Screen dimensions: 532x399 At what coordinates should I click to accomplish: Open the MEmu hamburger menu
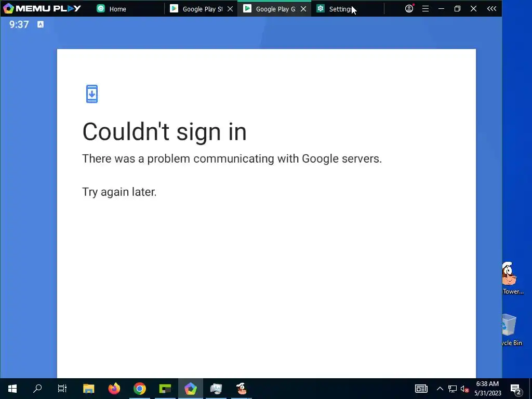pyautogui.click(x=425, y=8)
